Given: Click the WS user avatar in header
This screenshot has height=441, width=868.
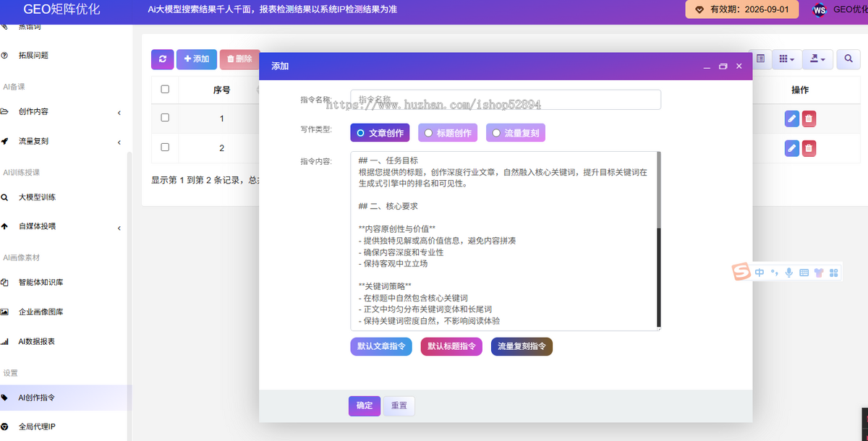Looking at the screenshot, I should point(820,10).
